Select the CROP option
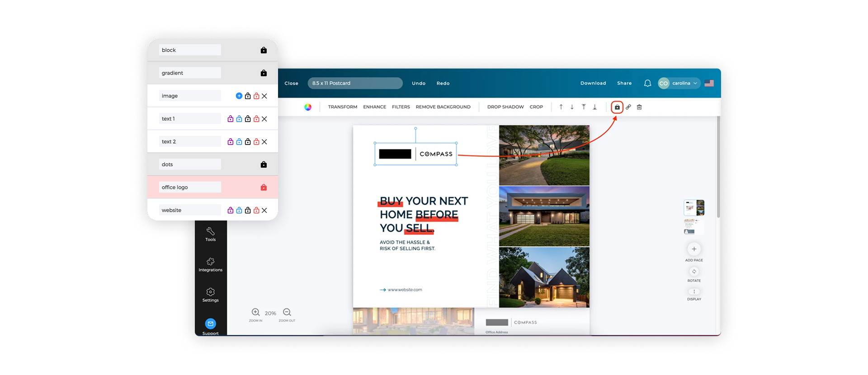 click(536, 107)
